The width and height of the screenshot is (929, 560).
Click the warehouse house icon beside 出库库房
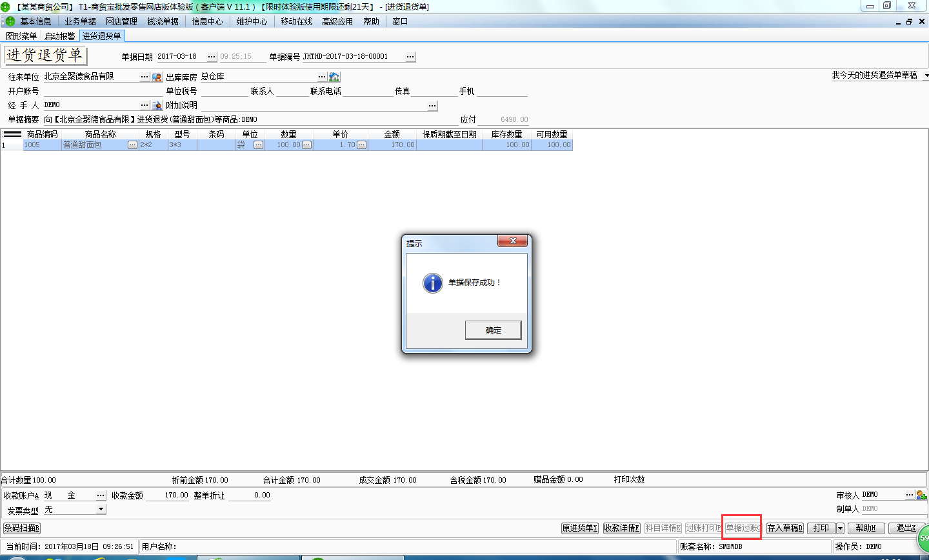pos(334,77)
